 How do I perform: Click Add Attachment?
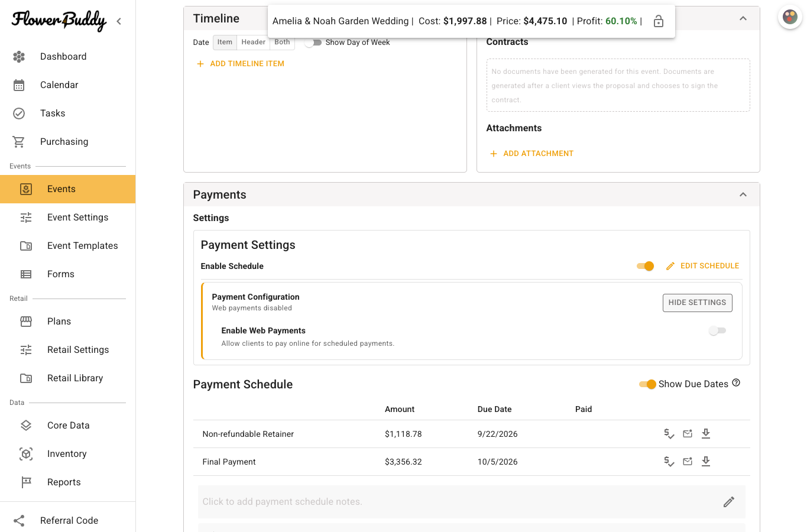coord(532,154)
